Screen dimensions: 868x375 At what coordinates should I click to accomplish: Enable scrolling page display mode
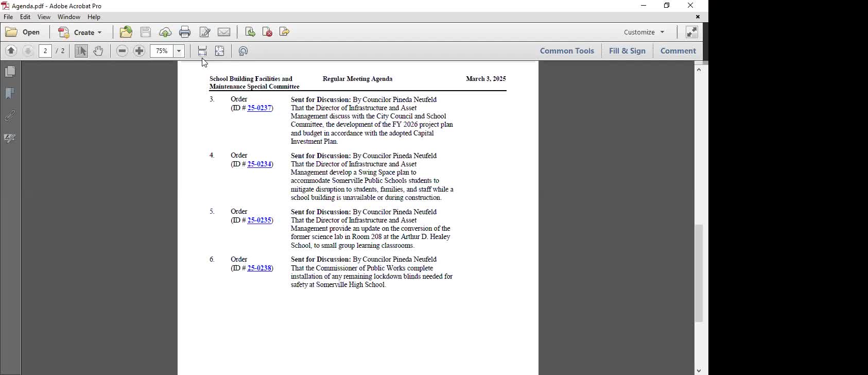pyautogui.click(x=202, y=50)
